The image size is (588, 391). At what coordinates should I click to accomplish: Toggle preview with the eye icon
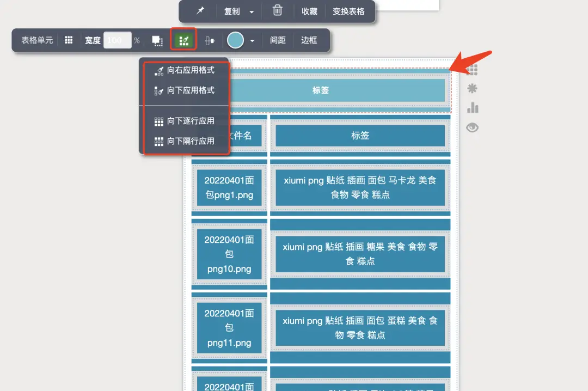[x=472, y=127]
